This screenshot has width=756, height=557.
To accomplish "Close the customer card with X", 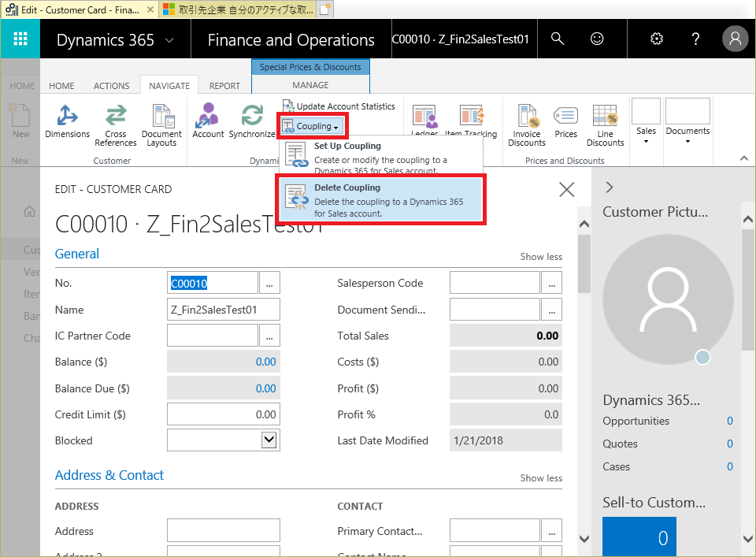I will coord(566,190).
